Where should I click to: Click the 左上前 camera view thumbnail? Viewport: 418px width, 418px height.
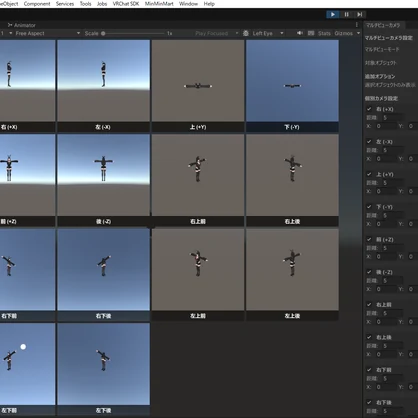tap(198, 270)
